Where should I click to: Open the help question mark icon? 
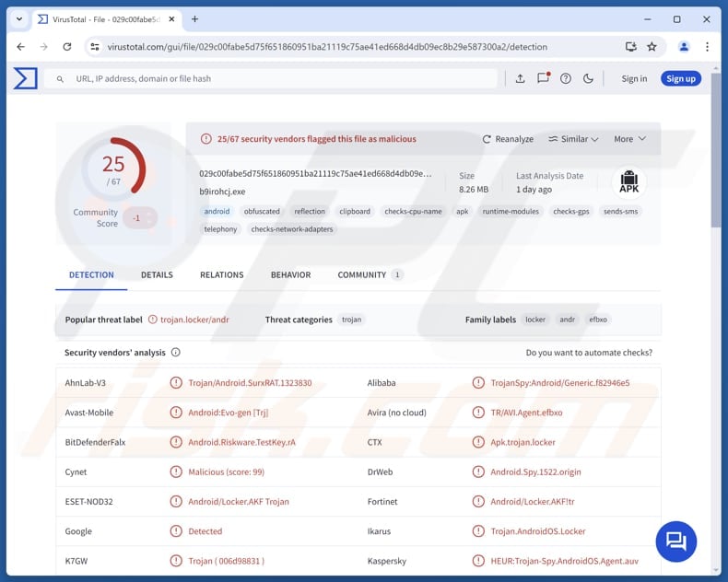click(566, 79)
